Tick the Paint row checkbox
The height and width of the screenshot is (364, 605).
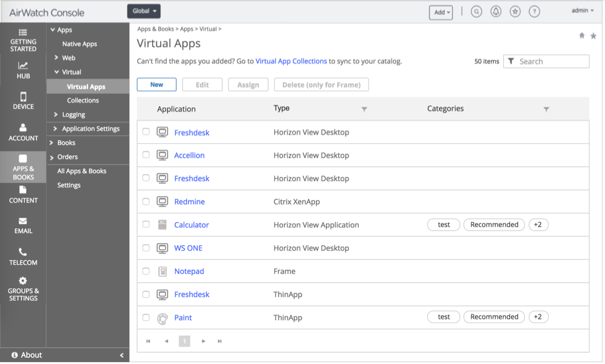pyautogui.click(x=146, y=317)
